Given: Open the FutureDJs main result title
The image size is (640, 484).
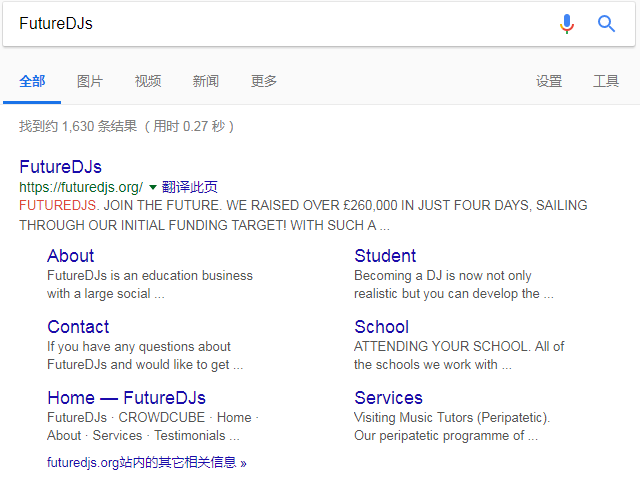Looking at the screenshot, I should tap(60, 166).
